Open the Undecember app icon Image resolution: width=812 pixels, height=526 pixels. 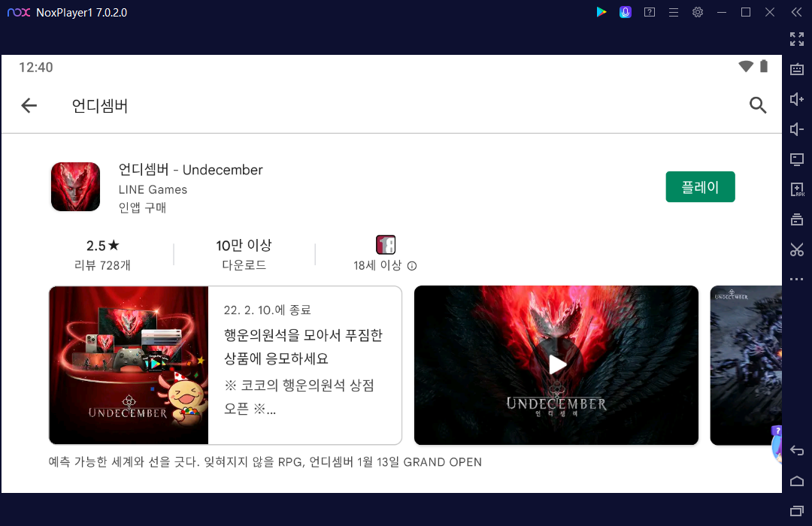tap(76, 187)
